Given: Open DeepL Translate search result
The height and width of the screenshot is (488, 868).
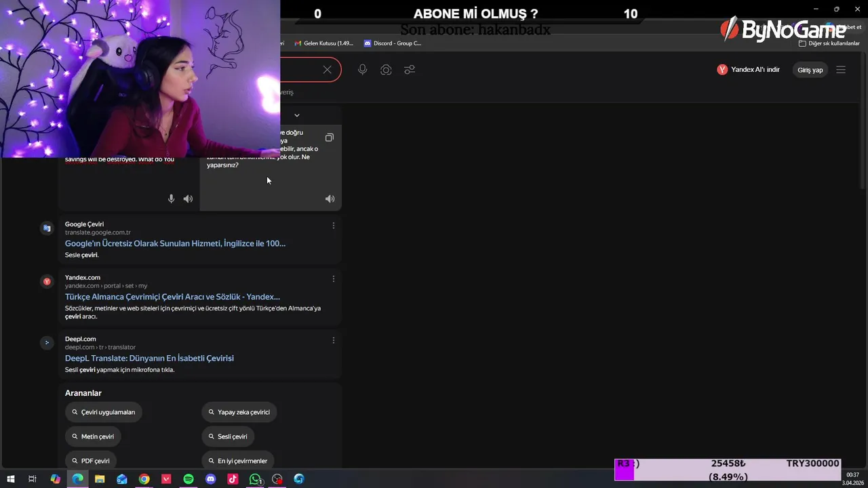Looking at the screenshot, I should point(149,358).
